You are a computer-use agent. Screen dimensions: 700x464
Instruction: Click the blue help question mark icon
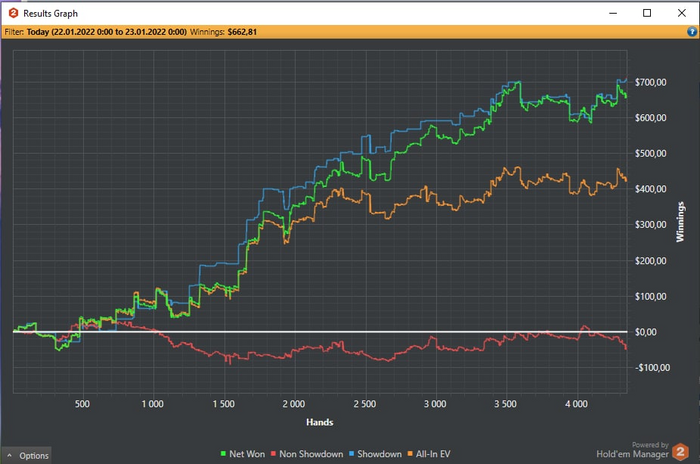[692, 32]
